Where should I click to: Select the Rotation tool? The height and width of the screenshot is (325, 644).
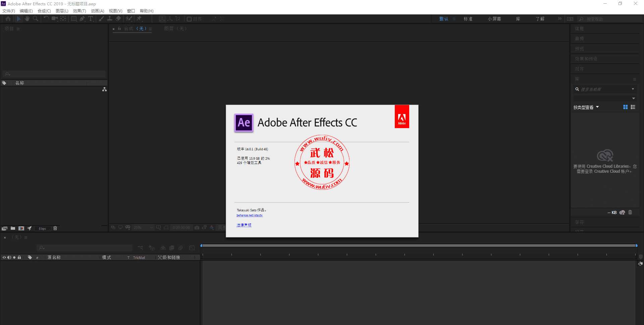point(46,19)
